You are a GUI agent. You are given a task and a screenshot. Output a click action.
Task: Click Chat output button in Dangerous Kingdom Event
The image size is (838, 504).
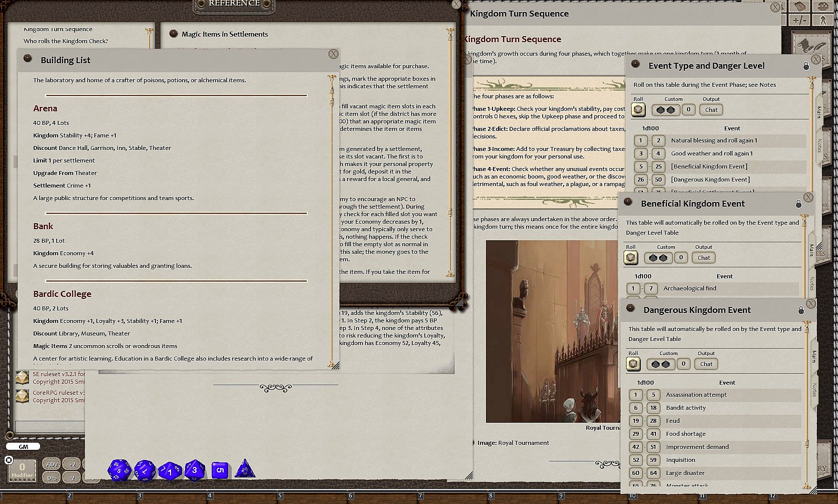click(x=706, y=364)
